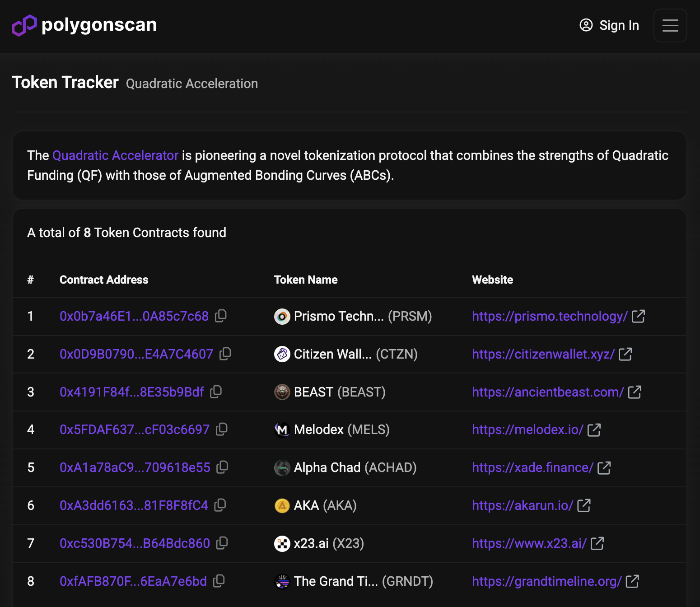Visit https://citizenwallet.xyz/ website
700x607 pixels.
point(543,354)
